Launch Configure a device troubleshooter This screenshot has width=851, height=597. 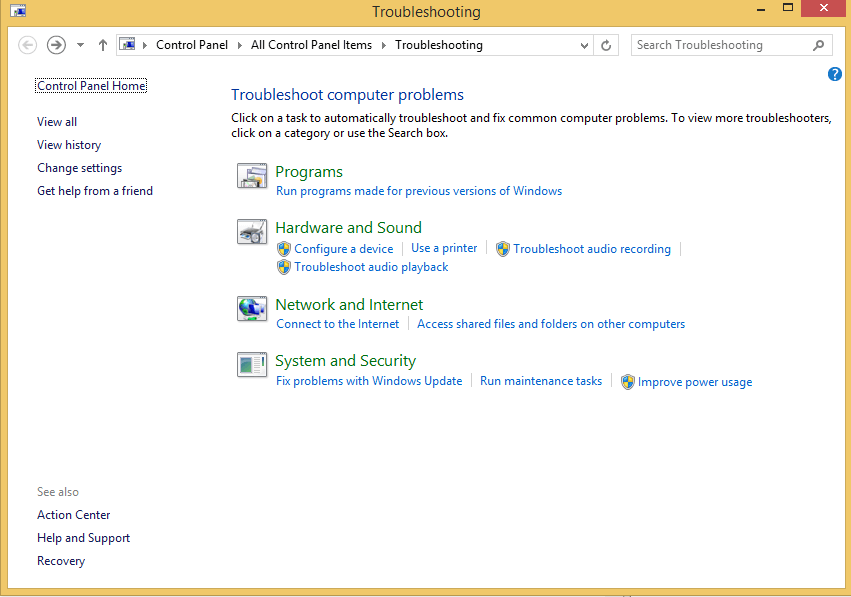[x=344, y=249]
